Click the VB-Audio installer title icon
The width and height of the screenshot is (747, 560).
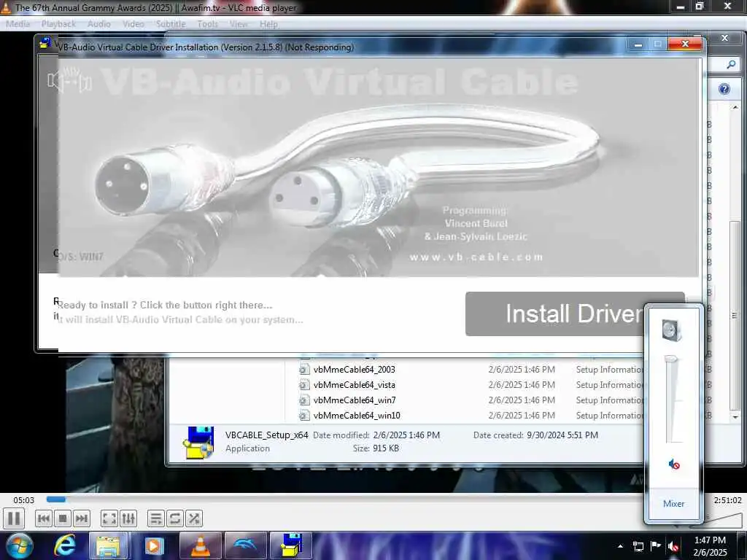[44, 43]
